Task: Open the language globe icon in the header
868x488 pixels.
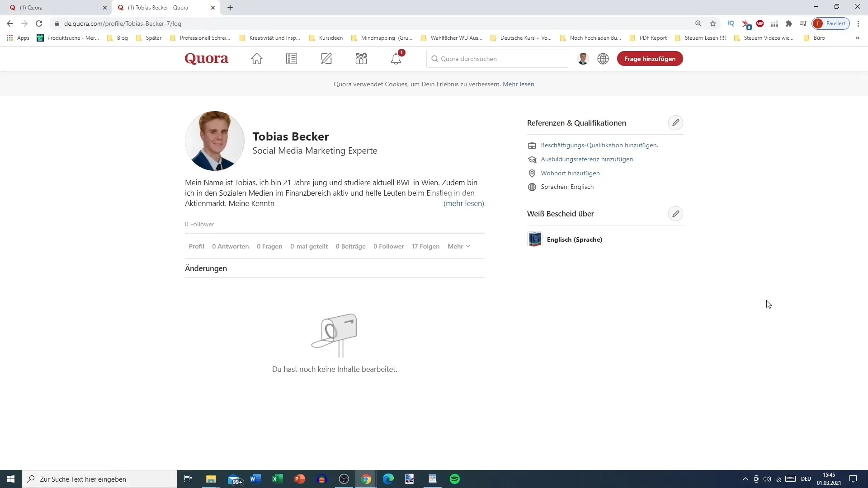Action: point(603,59)
